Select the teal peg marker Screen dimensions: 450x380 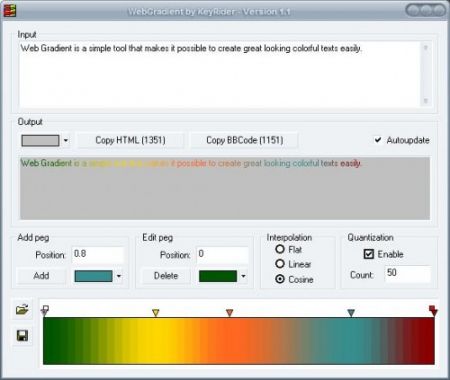click(x=351, y=312)
